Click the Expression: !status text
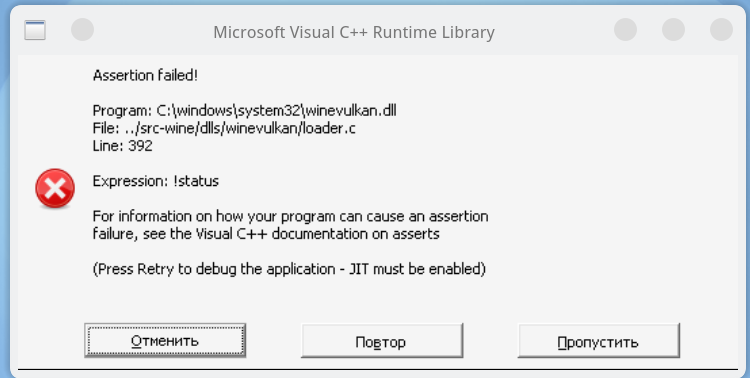Viewport: 750px width, 378px height. click(155, 181)
